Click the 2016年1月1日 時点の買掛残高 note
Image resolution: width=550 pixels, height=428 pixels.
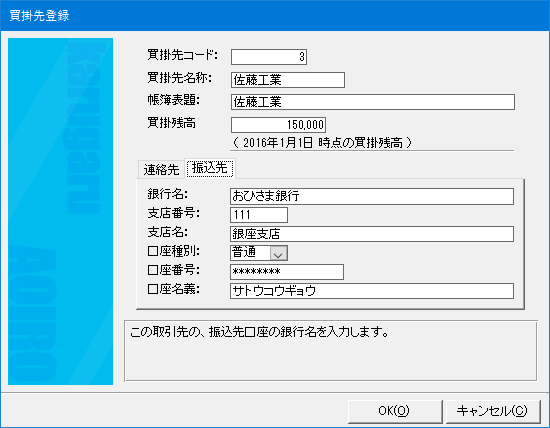322,143
